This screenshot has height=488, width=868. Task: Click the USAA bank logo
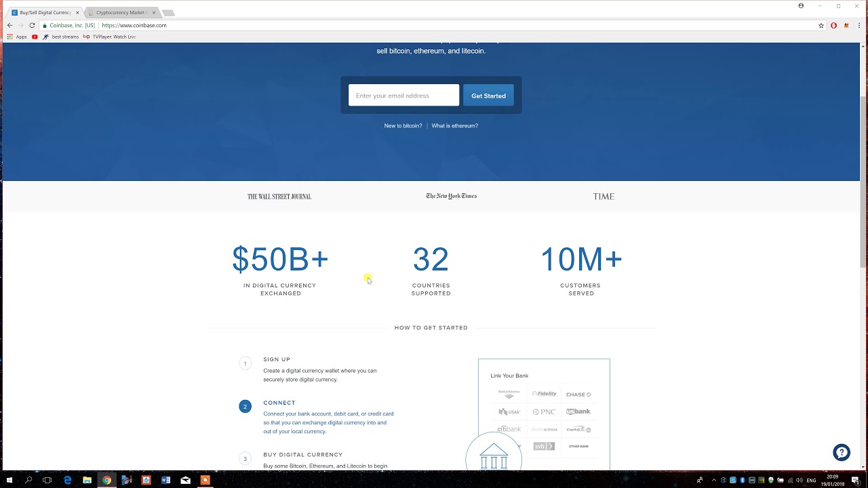tap(509, 411)
